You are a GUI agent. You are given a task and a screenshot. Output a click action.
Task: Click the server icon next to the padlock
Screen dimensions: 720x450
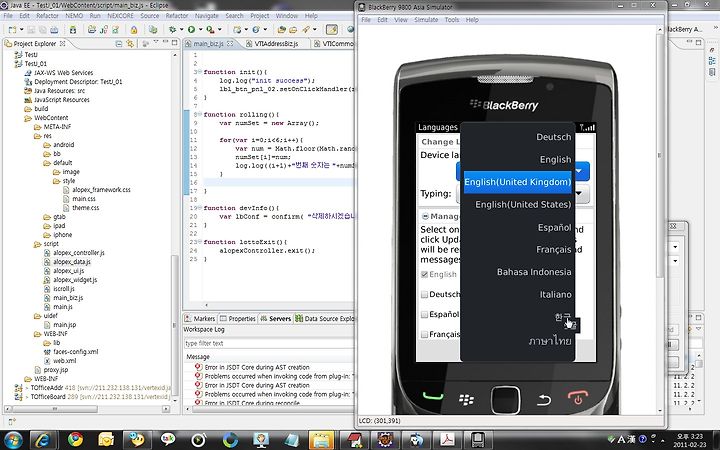click(152, 30)
